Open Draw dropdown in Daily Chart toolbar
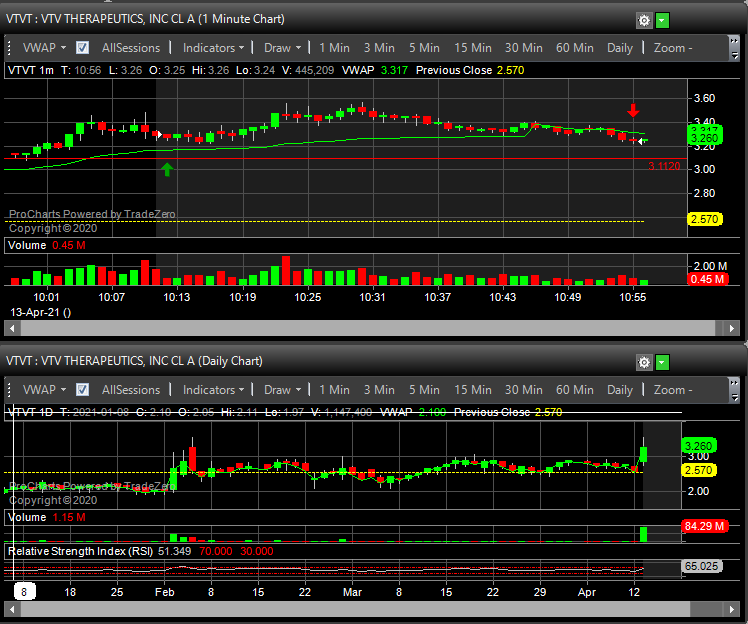Viewport: 748px width, 624px height. pos(283,390)
